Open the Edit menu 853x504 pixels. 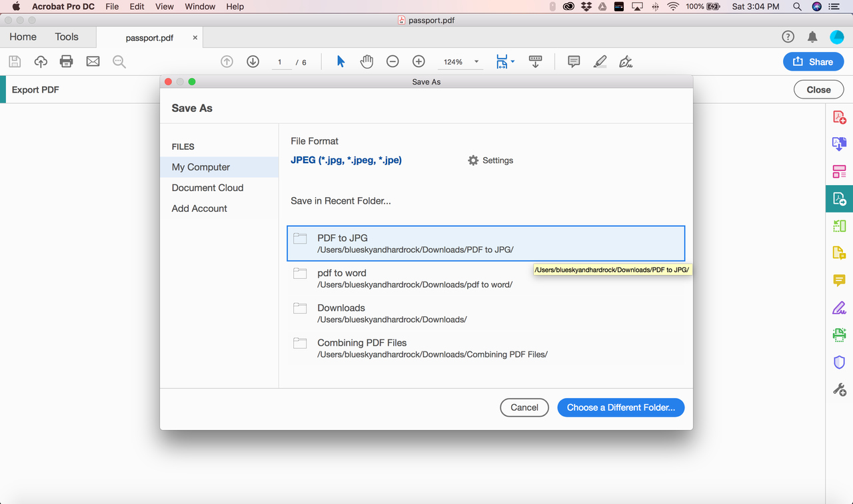(137, 7)
